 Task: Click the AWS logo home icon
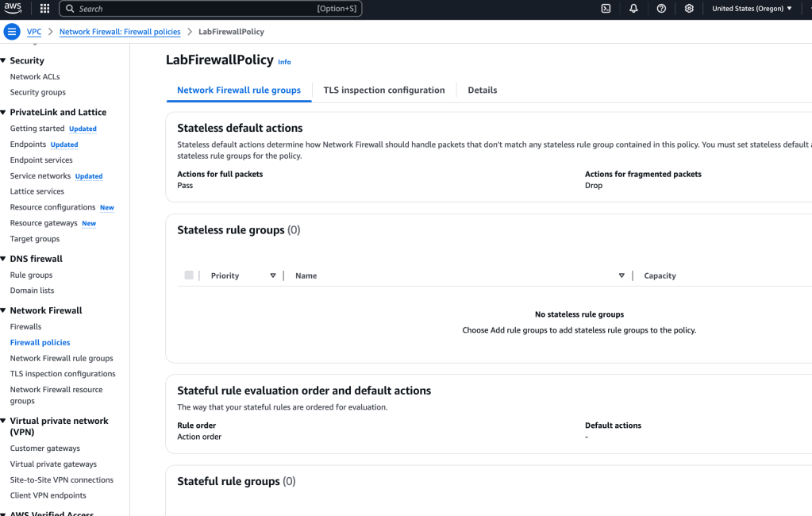(x=13, y=9)
